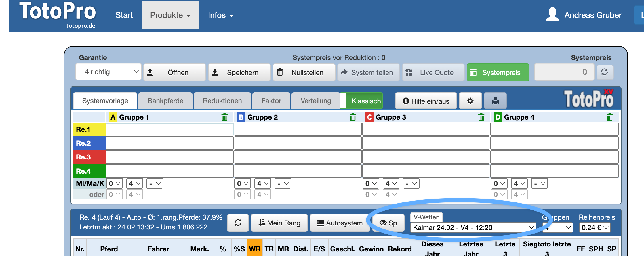The width and height of the screenshot is (644, 256).
Task: Switch to the Bankpferde tab
Action: coord(165,101)
